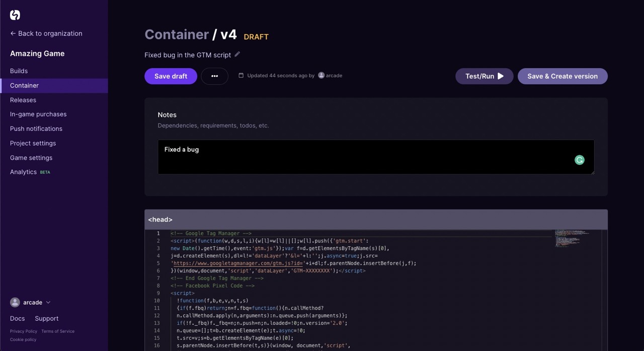Click inside the Notes text area
The width and height of the screenshot is (644, 351).
pos(376,157)
